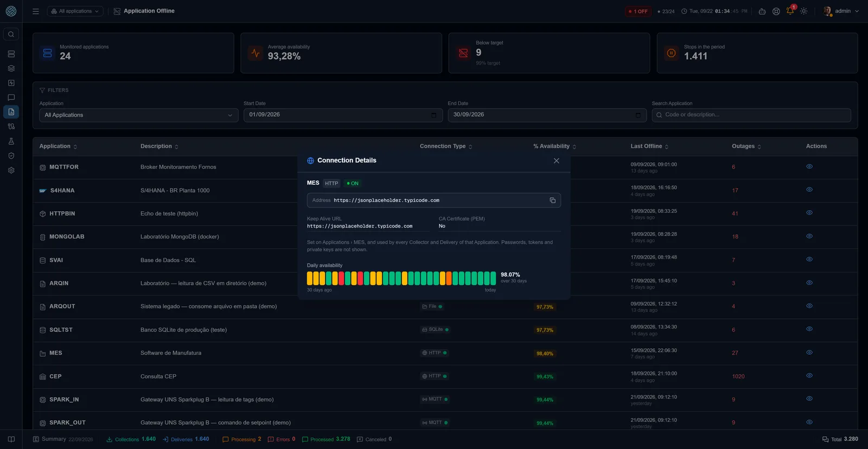
Task: Expand the Application filter combo box
Action: (x=139, y=115)
